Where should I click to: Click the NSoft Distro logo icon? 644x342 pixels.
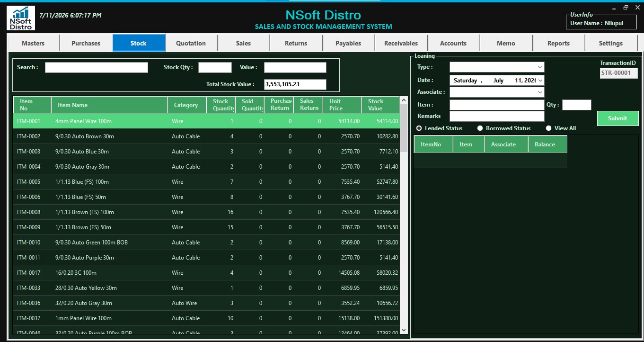[21, 18]
